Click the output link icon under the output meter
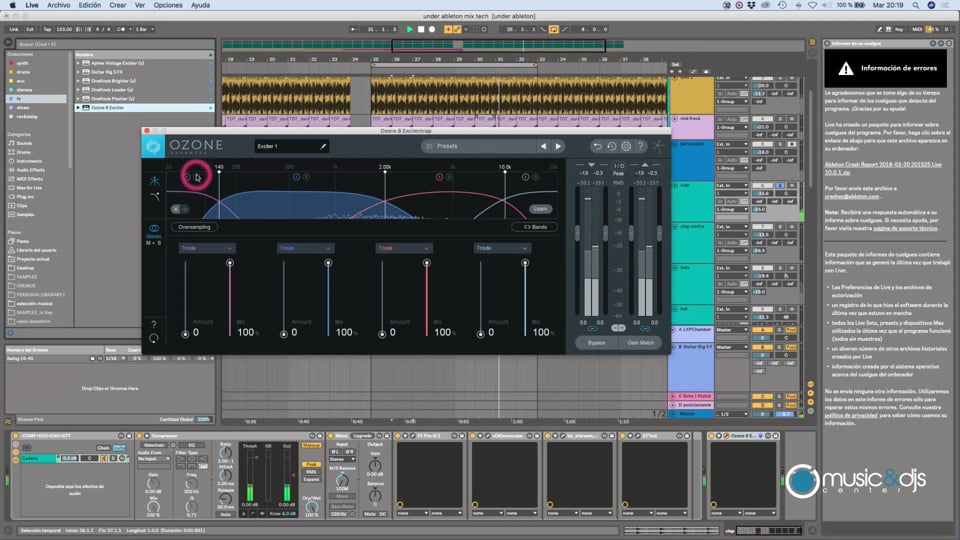Viewport: 960px width, 540px height. pos(645,329)
